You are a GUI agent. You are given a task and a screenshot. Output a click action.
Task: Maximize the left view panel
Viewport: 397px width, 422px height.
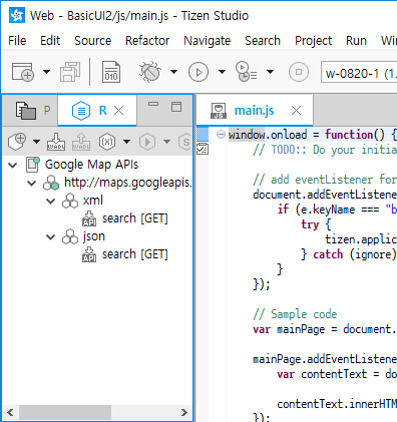pyautogui.click(x=176, y=107)
